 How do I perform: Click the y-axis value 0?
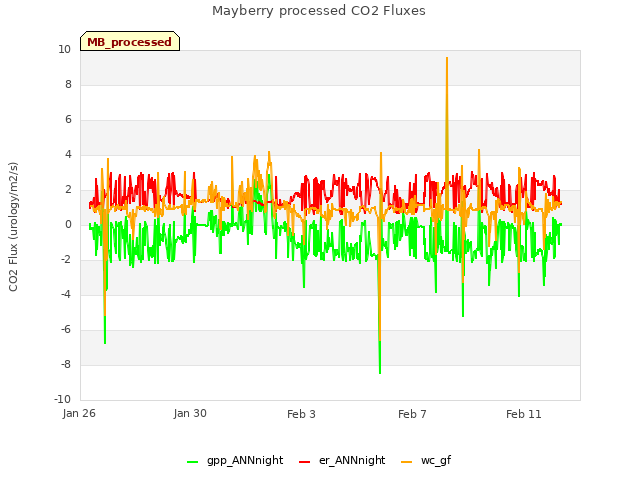(x=68, y=225)
